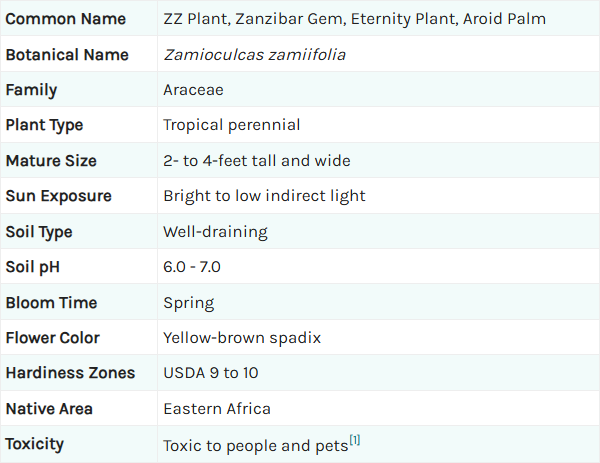Click the Plant Type label

44,125
